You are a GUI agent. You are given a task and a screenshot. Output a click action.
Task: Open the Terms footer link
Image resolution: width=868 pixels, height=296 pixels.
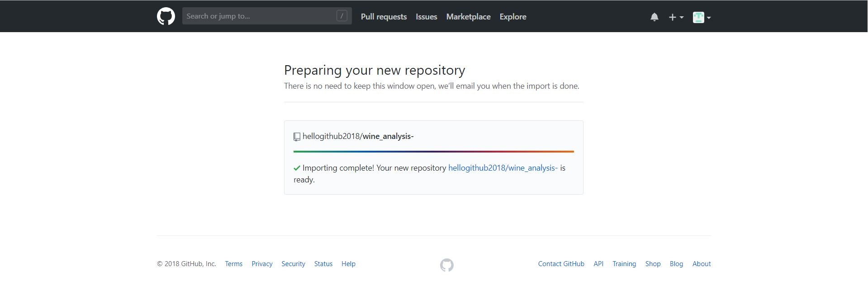pyautogui.click(x=233, y=264)
